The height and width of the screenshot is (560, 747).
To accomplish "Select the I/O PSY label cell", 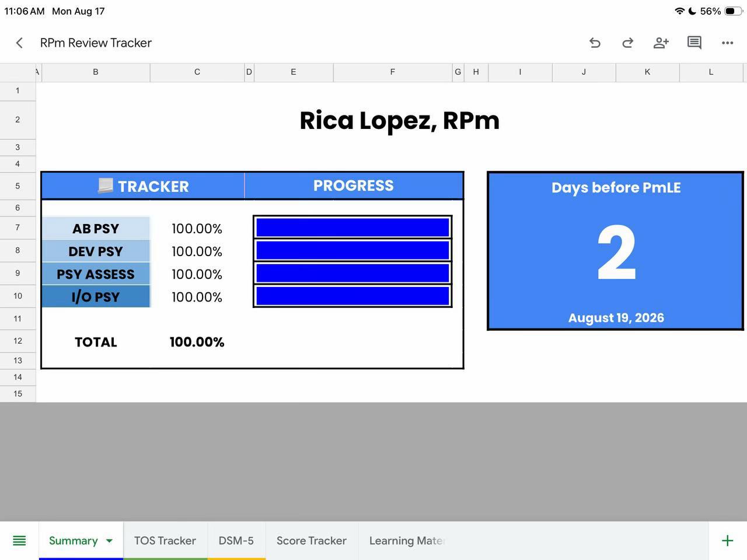I will coord(96,296).
